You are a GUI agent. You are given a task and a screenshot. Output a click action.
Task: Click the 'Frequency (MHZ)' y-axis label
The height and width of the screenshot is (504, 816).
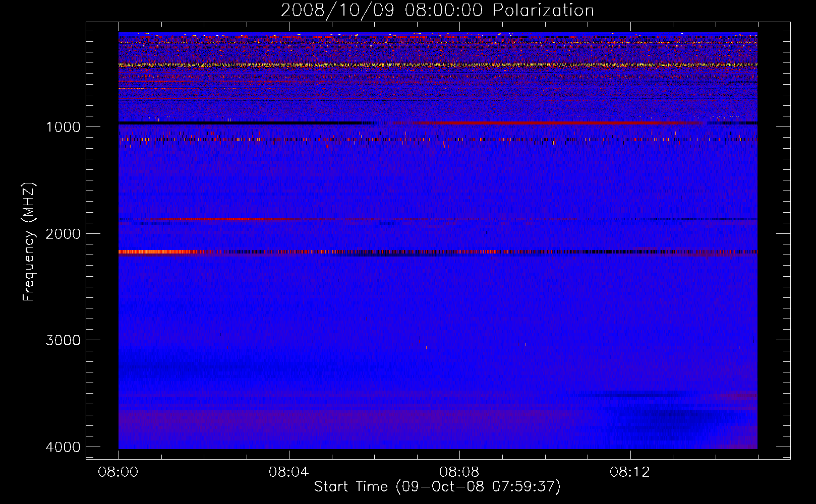coord(29,242)
